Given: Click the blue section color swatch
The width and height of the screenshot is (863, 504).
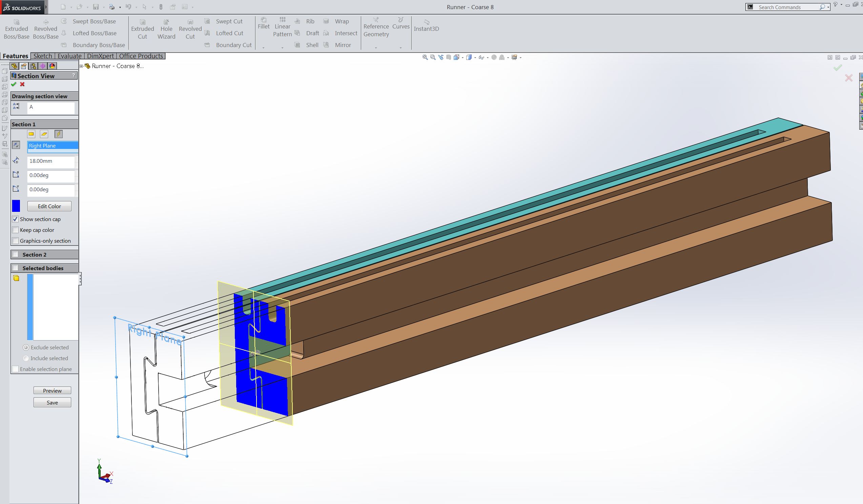Looking at the screenshot, I should point(16,206).
